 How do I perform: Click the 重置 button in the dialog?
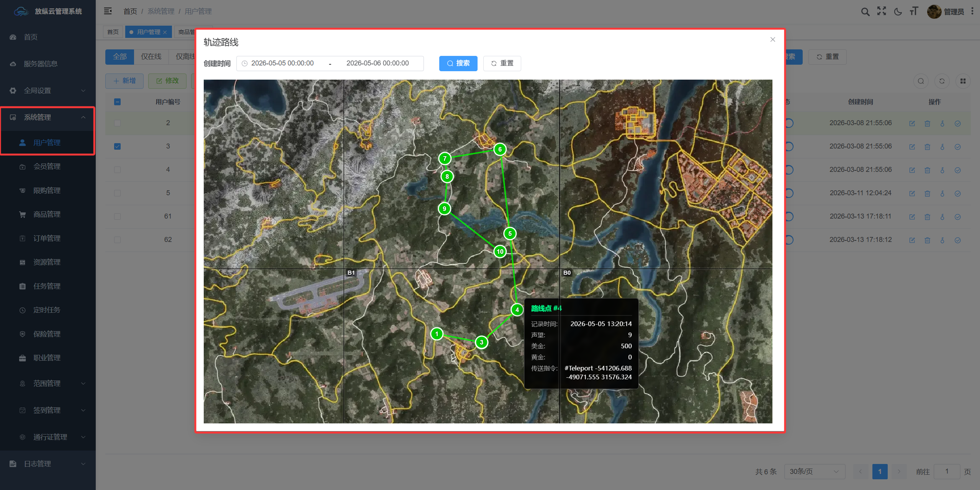502,64
